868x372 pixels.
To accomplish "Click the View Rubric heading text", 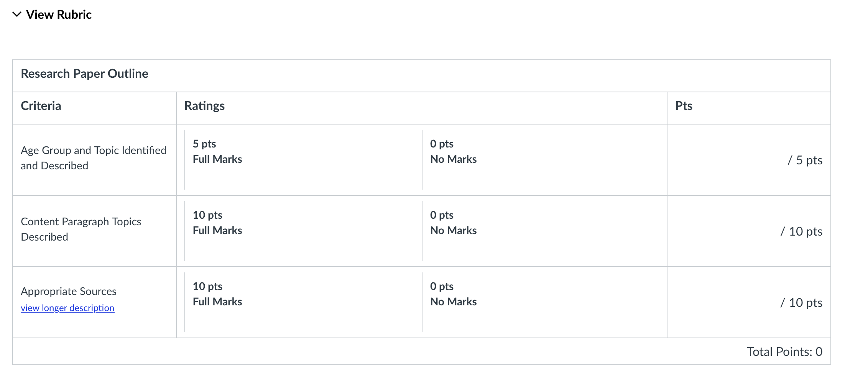I will pos(59,15).
